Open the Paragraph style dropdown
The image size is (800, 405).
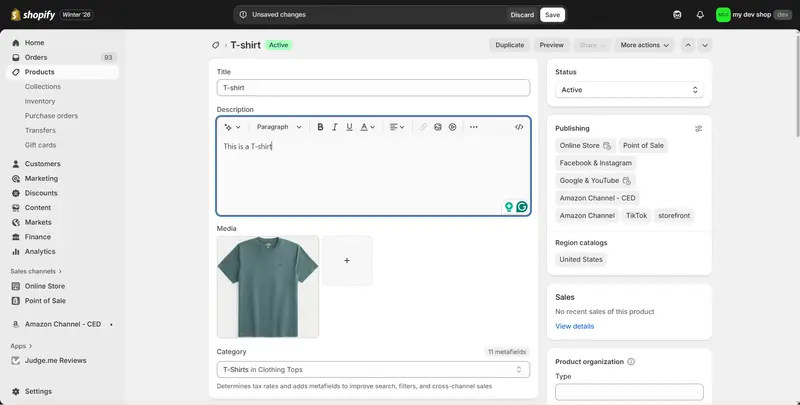279,127
